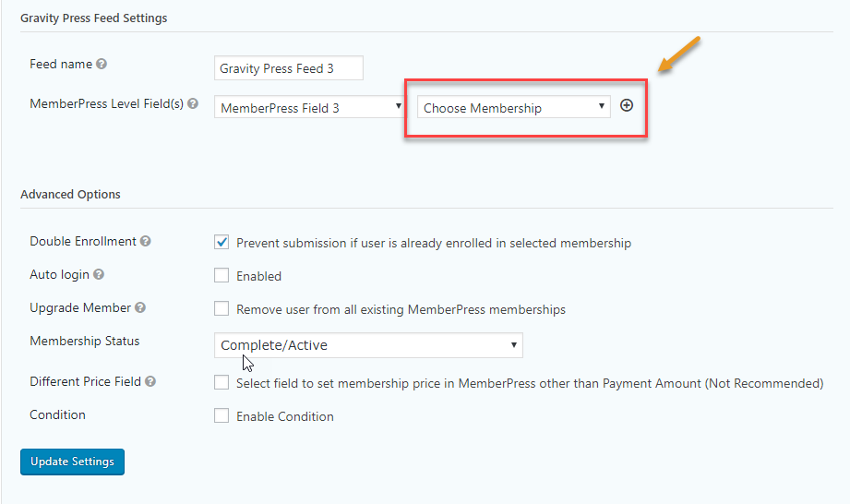Click the Advanced Options section heading
This screenshot has width=850, height=504.
click(x=70, y=194)
